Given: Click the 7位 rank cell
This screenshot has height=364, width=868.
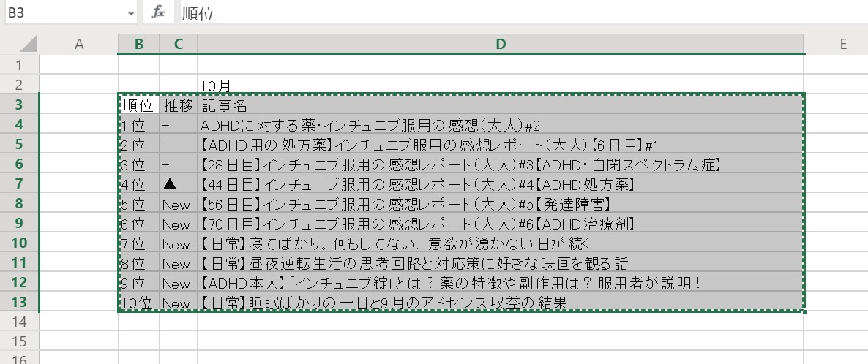Looking at the screenshot, I should [139, 243].
